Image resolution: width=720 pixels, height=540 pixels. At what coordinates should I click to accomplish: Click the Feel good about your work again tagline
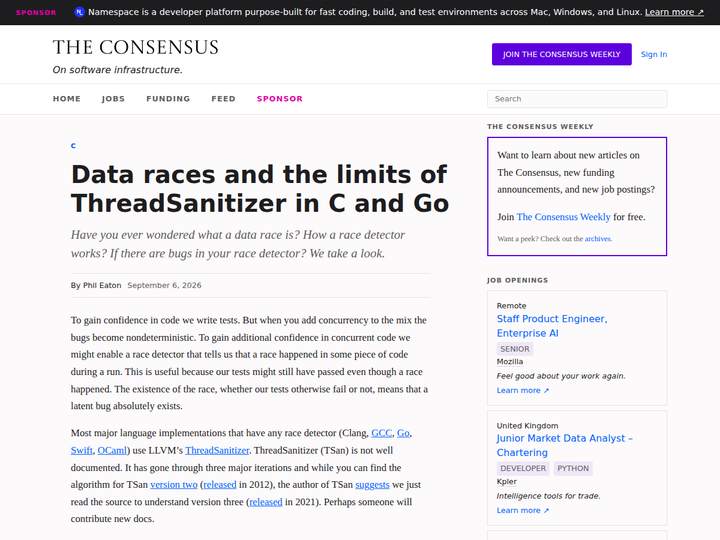point(561,376)
